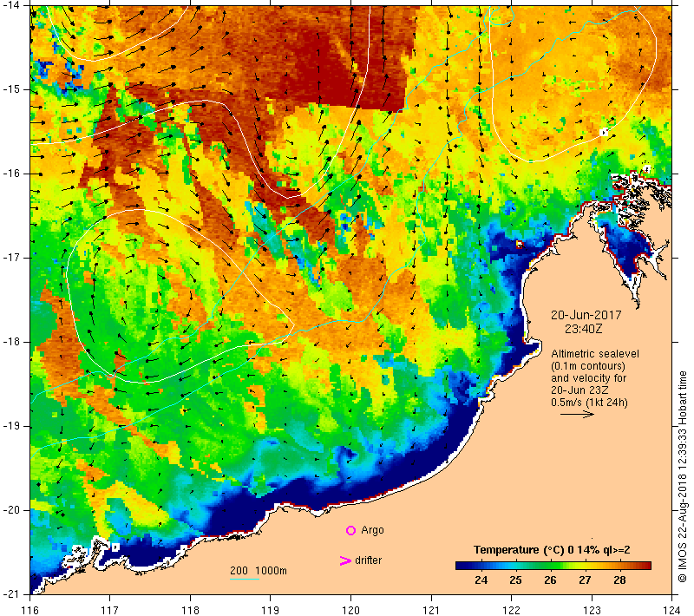Click the '116' longitude axis label
Image resolution: width=694 pixels, height=616 pixels.
(x=29, y=610)
